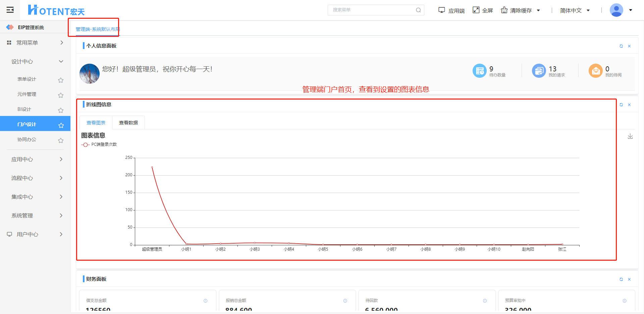
Task: Open the 简体中文 language dropdown
Action: 575,10
